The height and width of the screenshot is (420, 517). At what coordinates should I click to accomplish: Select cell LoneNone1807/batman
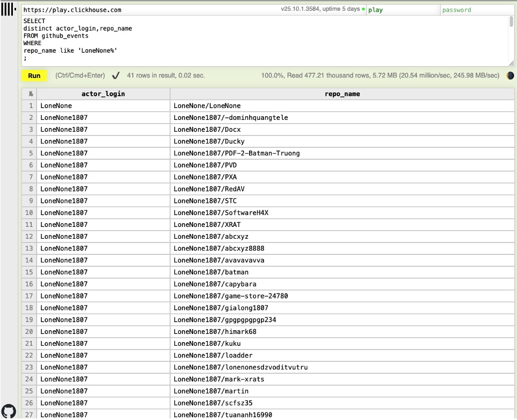(342, 272)
